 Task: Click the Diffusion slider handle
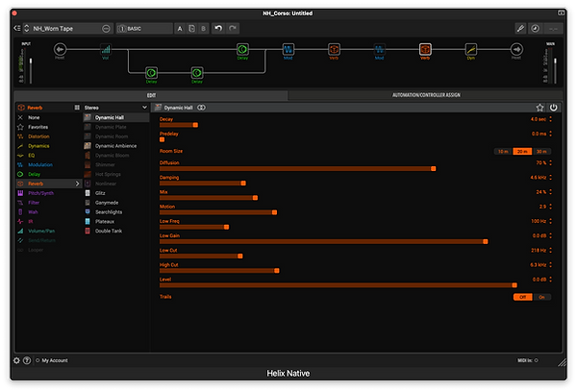(x=433, y=168)
